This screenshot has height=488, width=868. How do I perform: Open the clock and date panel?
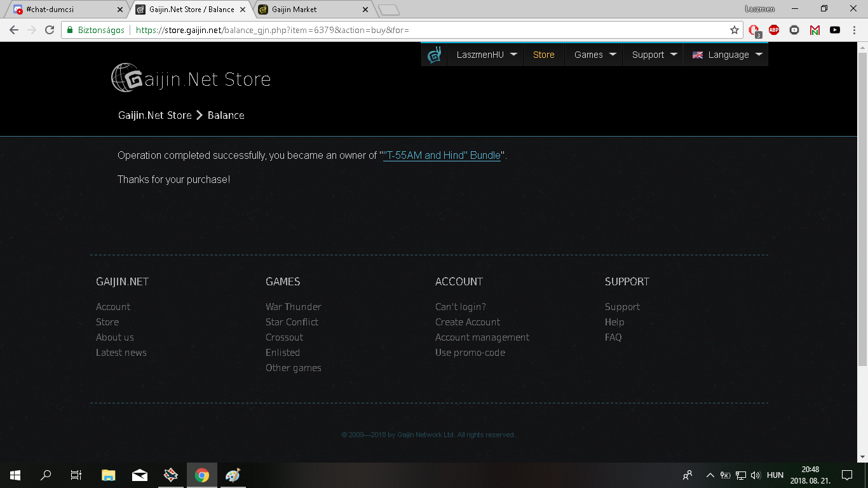pyautogui.click(x=810, y=475)
